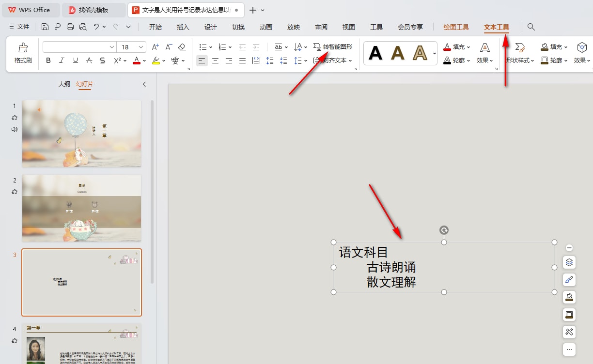Viewport: 593px width, 364px height.
Task: Click shape outline icon in floating toolbar
Action: pyautogui.click(x=569, y=314)
